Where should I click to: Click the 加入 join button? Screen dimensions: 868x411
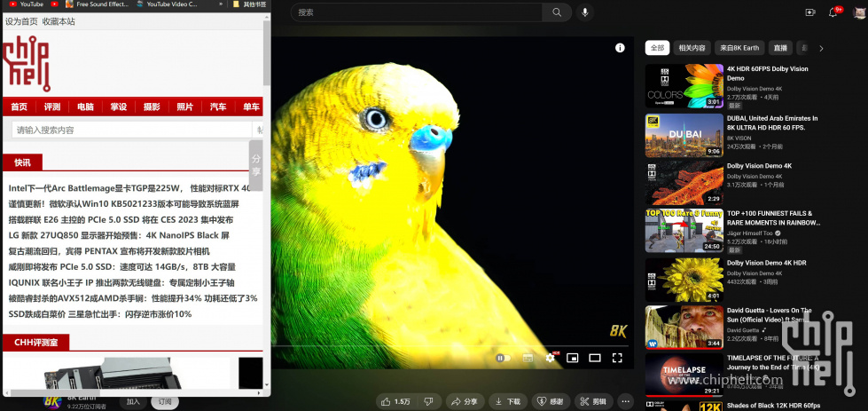133,401
